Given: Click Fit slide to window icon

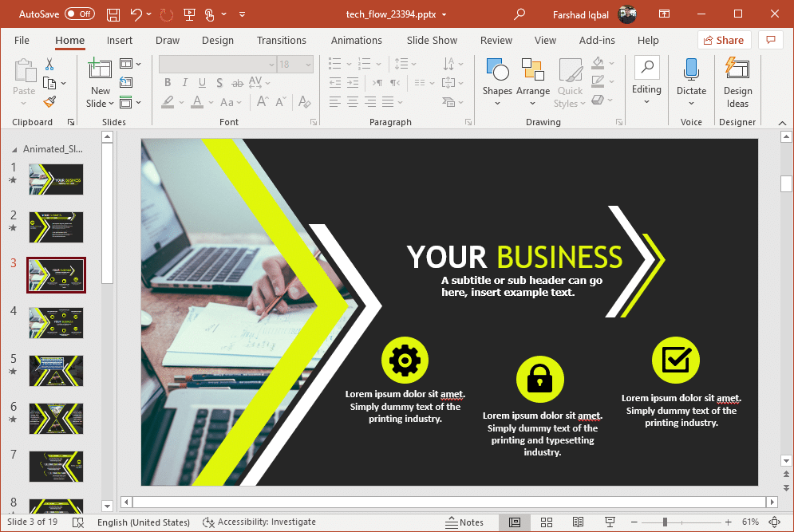Looking at the screenshot, I should coord(774,522).
